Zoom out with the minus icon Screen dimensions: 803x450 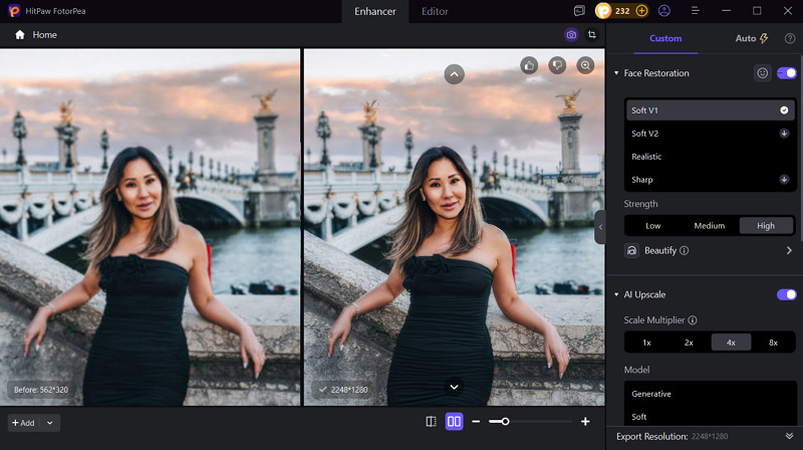[x=476, y=421]
